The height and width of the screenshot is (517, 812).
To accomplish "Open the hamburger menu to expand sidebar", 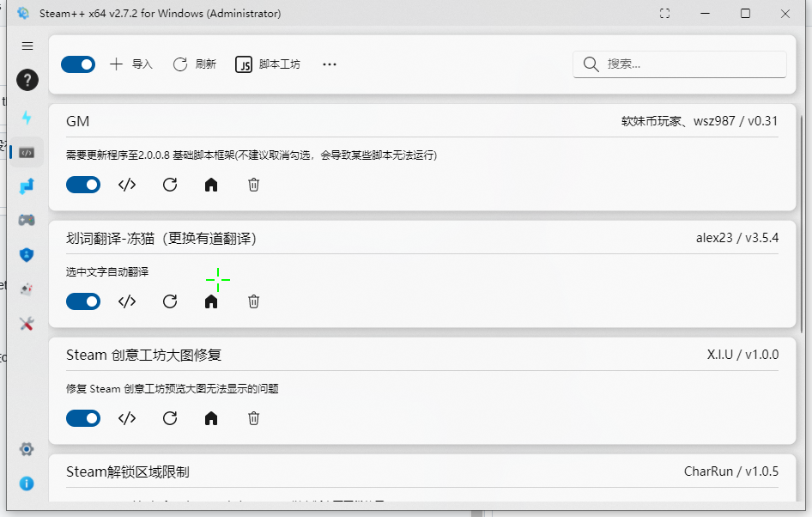I will coord(27,46).
